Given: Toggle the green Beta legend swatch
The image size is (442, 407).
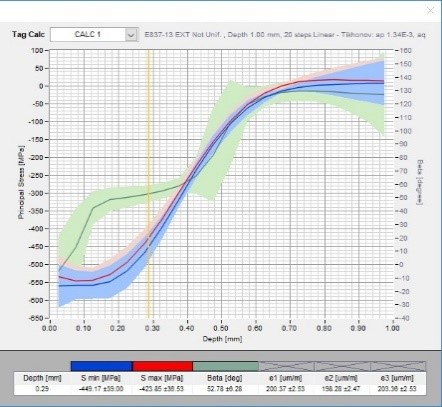Looking at the screenshot, I should click(226, 366).
